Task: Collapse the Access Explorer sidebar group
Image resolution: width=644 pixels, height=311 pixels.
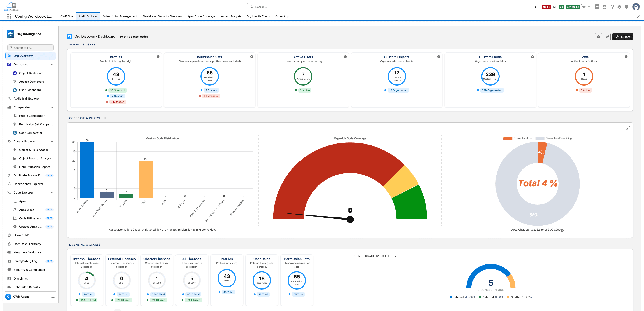Action: tap(52, 141)
